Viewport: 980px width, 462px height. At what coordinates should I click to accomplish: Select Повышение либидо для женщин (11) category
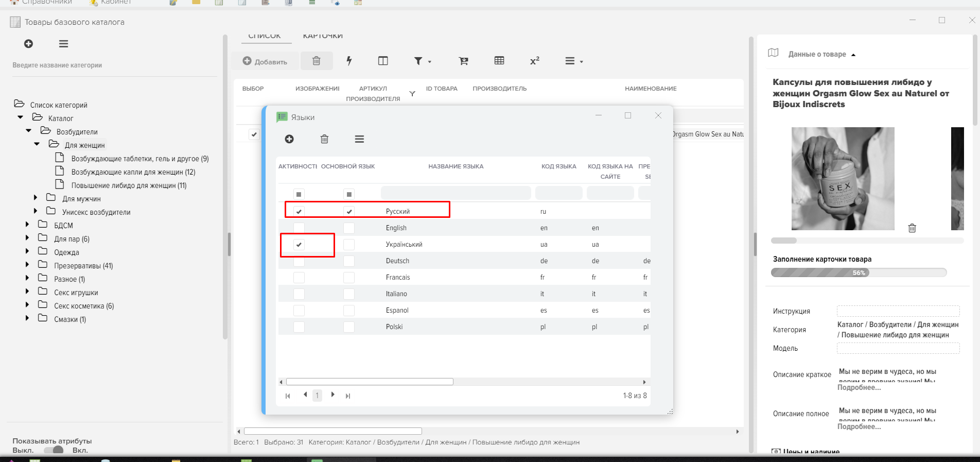[129, 185]
